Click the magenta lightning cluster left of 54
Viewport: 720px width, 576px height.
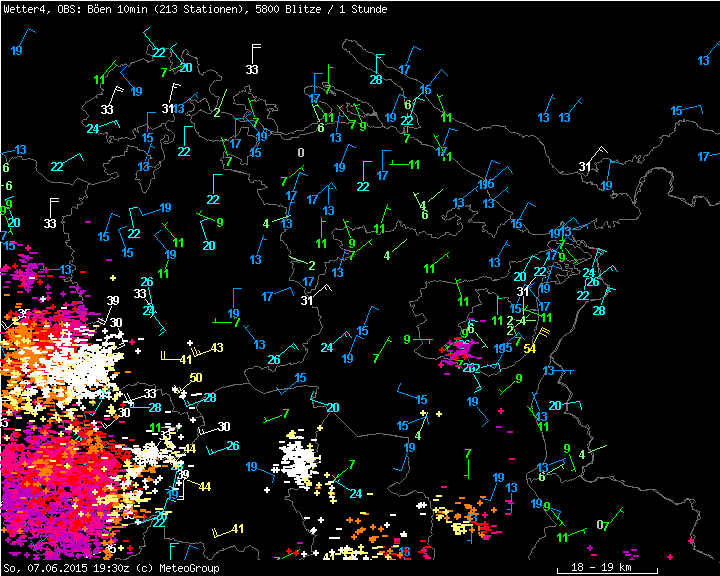pyautogui.click(x=463, y=348)
